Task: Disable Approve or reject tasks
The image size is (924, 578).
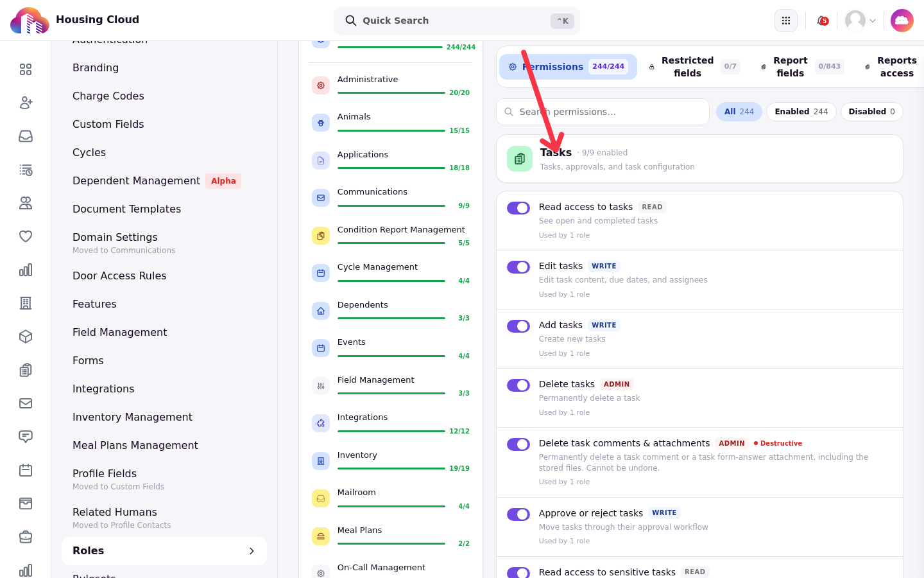Action: [518, 514]
